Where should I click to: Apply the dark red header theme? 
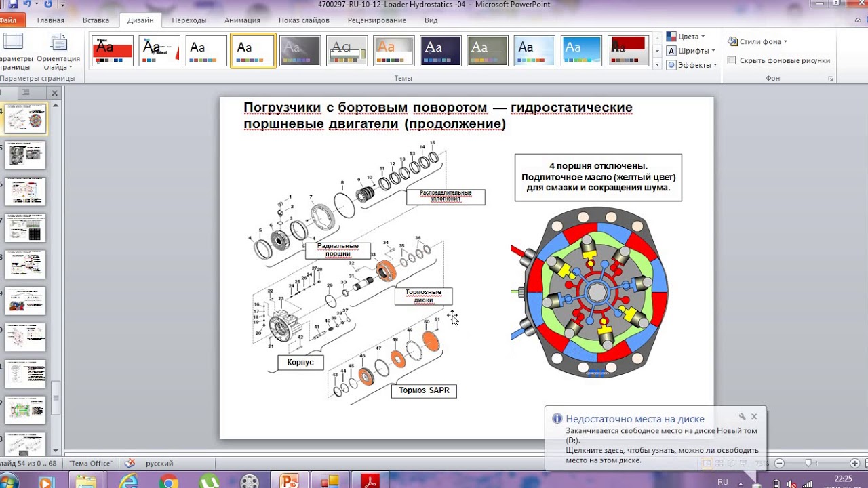coord(628,50)
